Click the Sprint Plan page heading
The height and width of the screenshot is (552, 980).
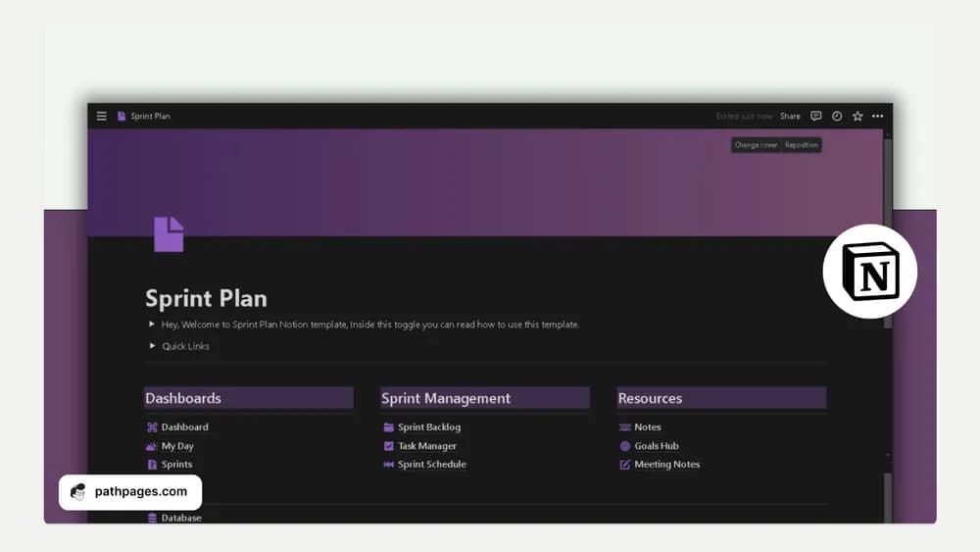pos(206,298)
